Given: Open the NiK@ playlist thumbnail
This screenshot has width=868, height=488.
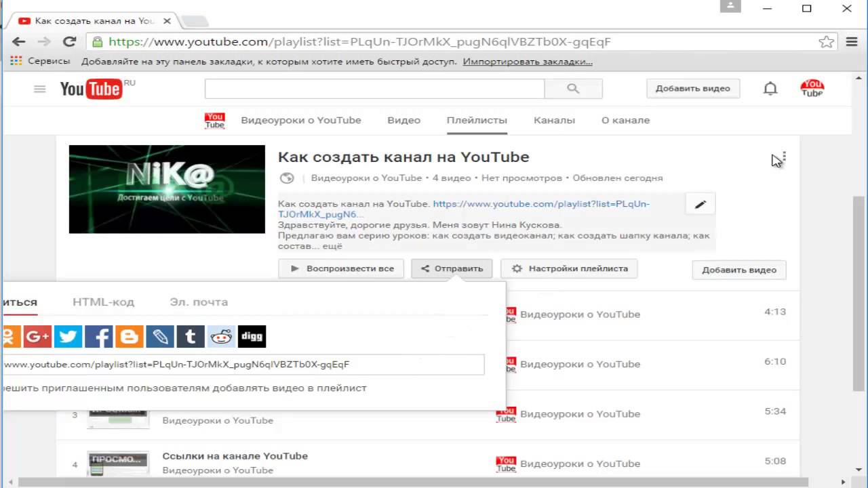Looking at the screenshot, I should (167, 189).
